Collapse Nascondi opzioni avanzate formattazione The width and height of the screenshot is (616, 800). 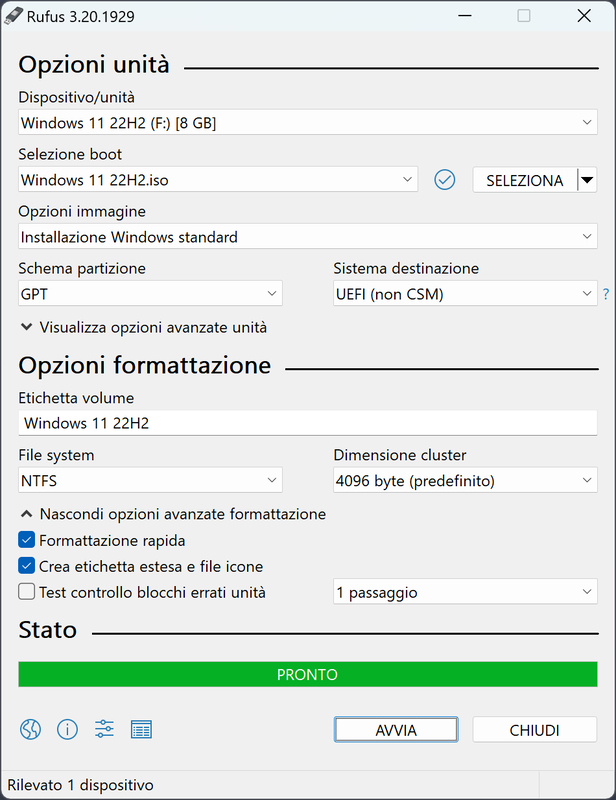tap(172, 514)
